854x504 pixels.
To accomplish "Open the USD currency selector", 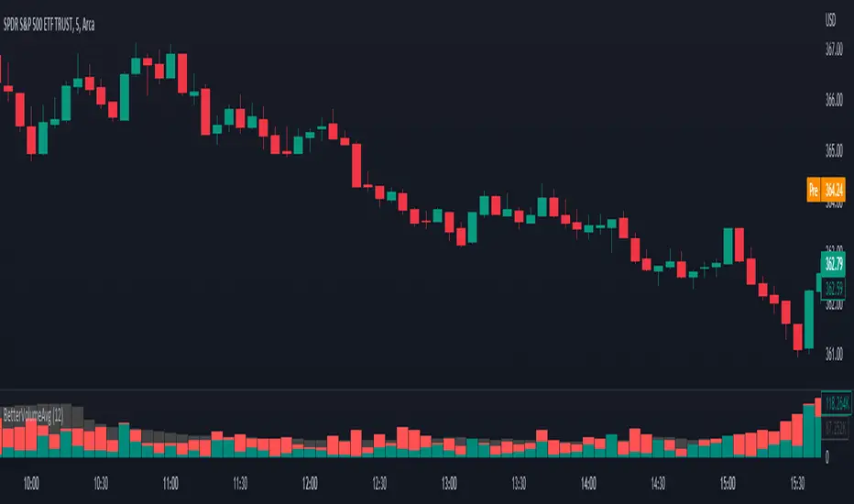I will (x=833, y=19).
